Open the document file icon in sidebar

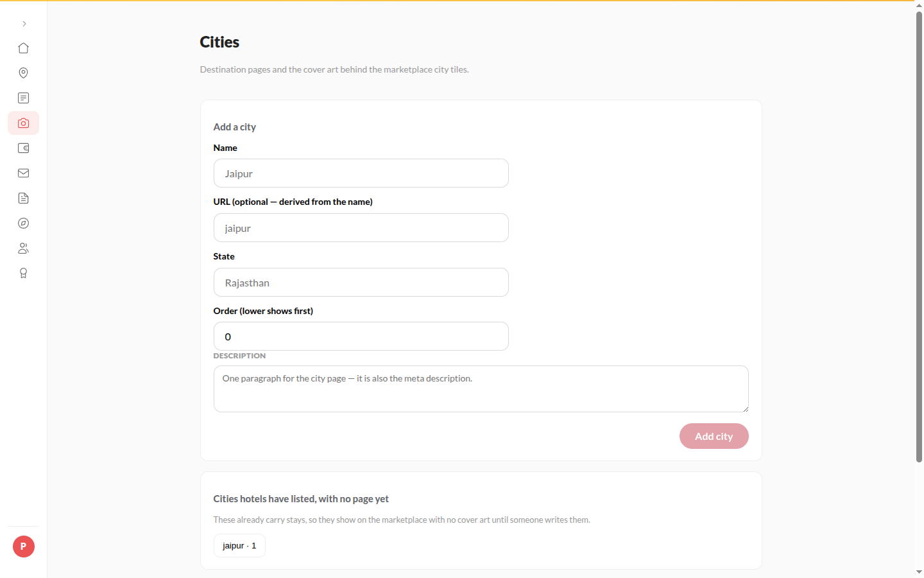coord(24,198)
